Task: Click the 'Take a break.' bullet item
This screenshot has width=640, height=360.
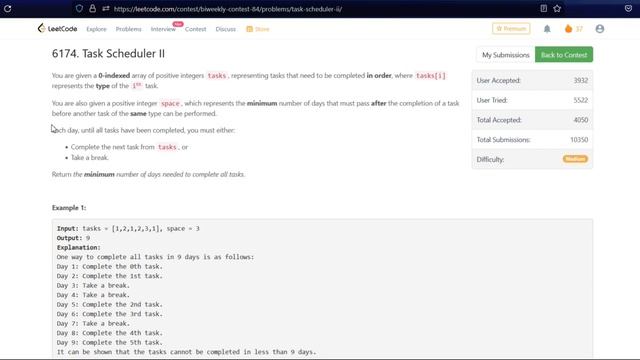Action: point(90,158)
